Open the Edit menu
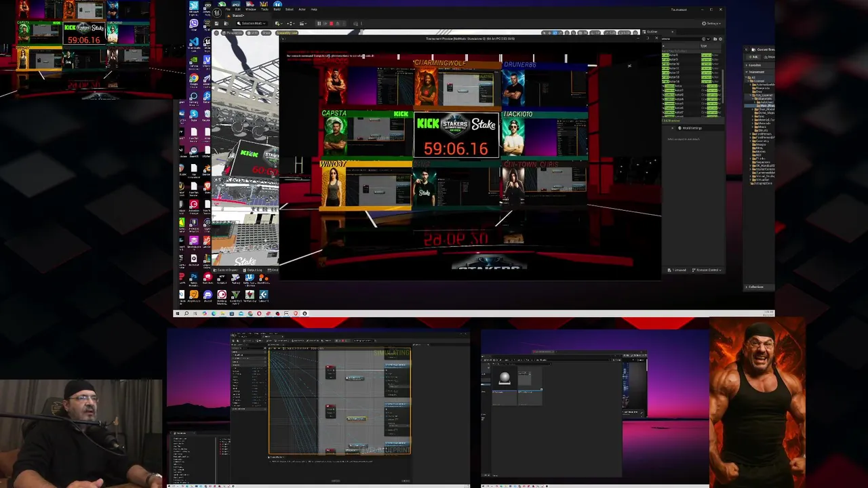This screenshot has height=488, width=868. [x=238, y=9]
